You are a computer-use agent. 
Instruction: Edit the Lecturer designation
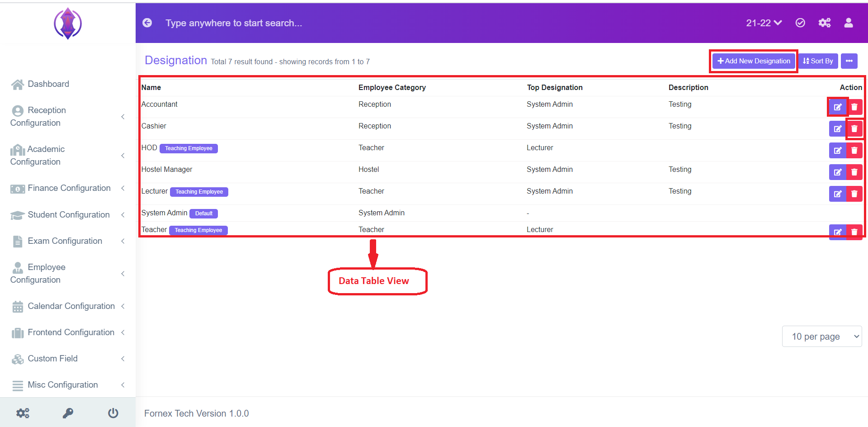coord(837,194)
